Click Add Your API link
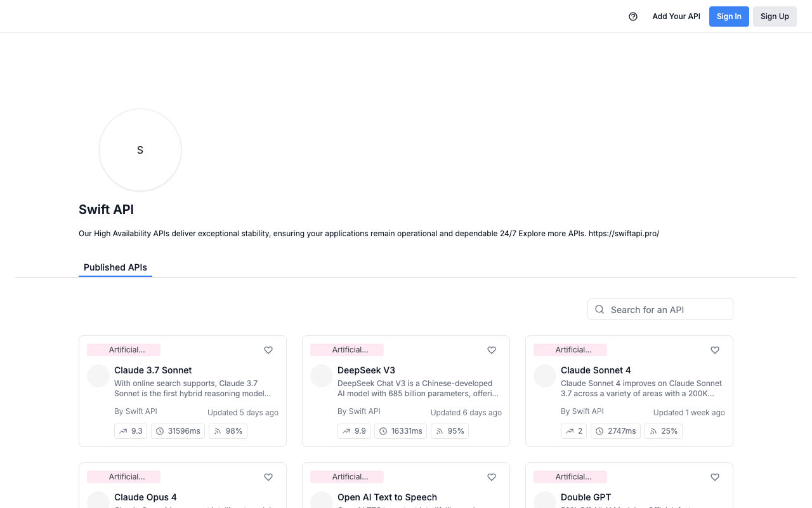Viewport: 812px width, 508px height. tap(676, 17)
